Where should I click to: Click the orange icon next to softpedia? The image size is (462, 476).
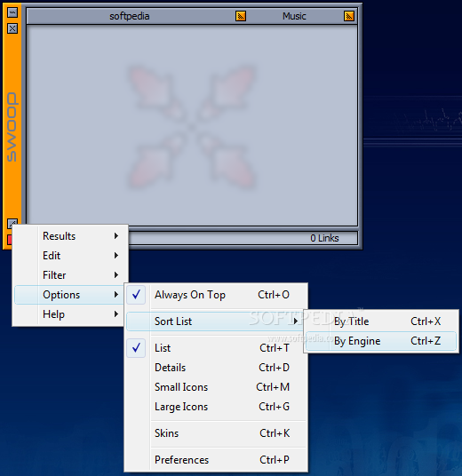[x=241, y=16]
